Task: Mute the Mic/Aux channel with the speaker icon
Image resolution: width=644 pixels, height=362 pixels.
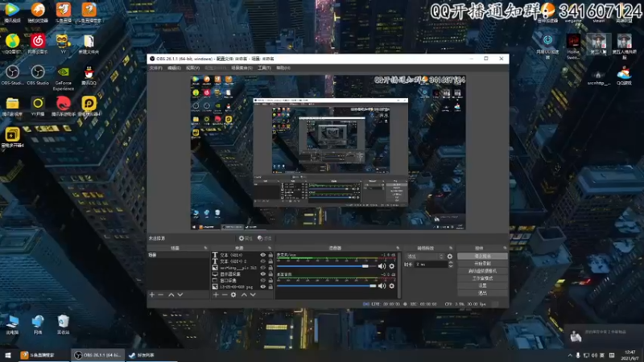Action: (382, 266)
